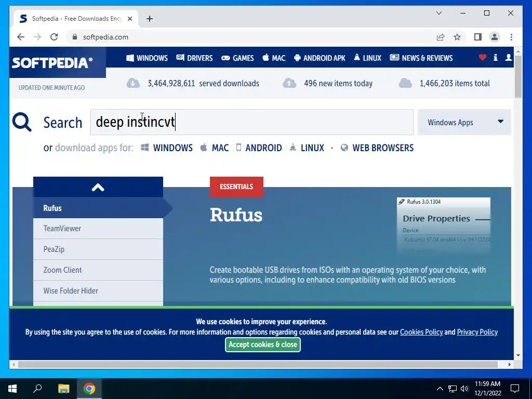Toggle the Chrome side panel icon
532x399 pixels.
click(478, 37)
